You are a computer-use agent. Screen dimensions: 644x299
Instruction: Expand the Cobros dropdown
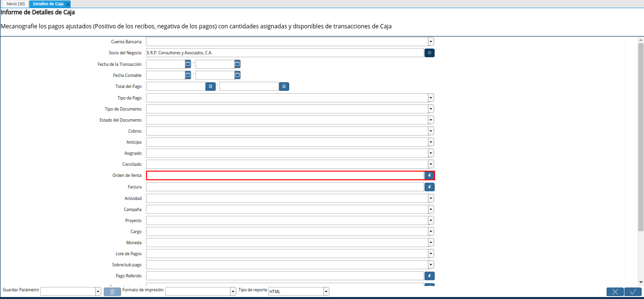[431, 131]
